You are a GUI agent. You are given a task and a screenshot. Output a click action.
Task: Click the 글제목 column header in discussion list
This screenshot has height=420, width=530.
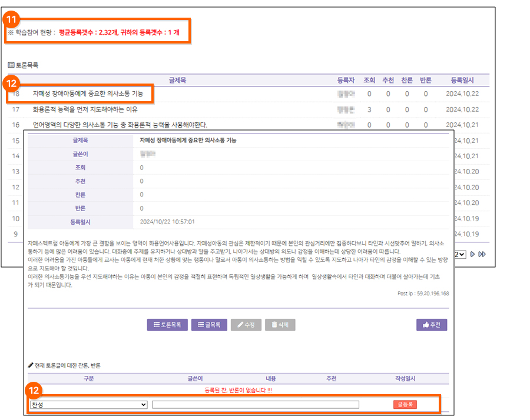point(177,80)
